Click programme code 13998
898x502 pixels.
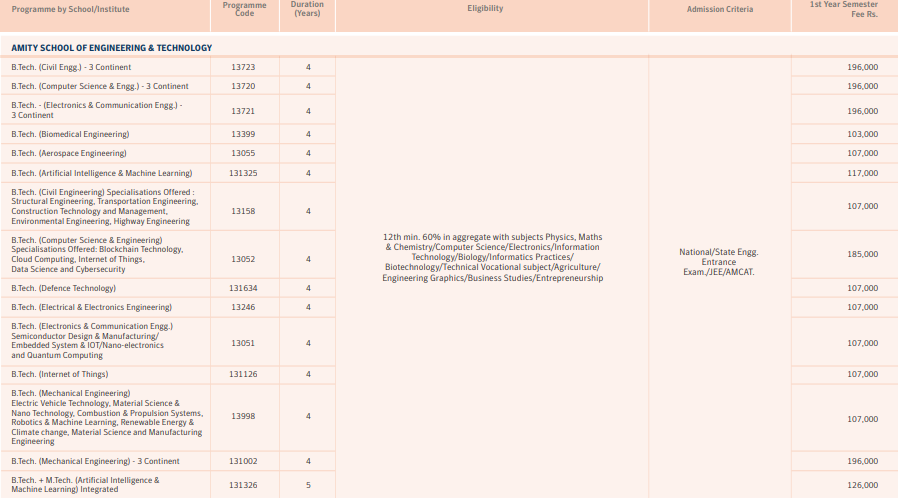click(x=243, y=416)
